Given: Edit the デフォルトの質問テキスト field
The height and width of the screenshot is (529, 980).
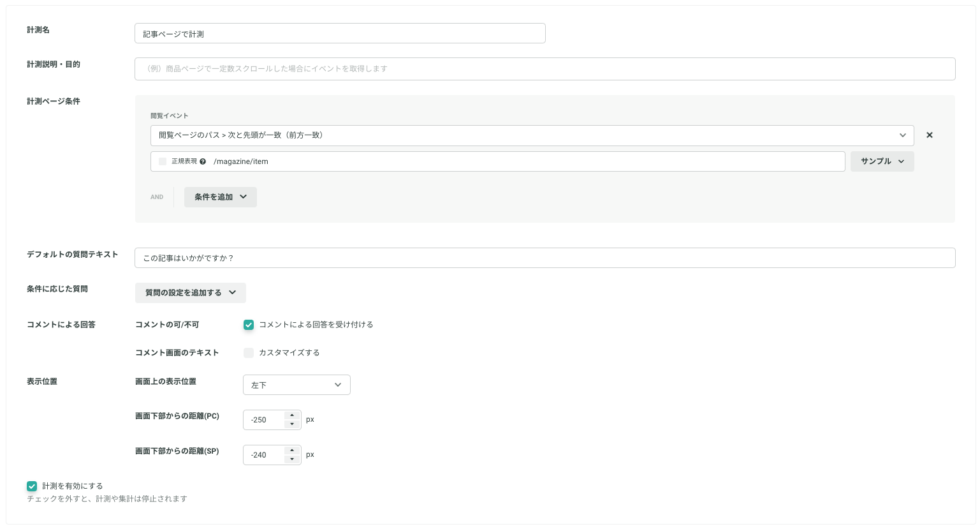Looking at the screenshot, I should pyautogui.click(x=545, y=258).
